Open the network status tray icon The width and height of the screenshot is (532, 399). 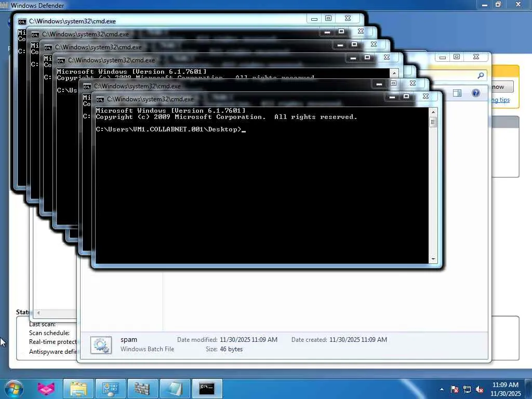[467, 389]
